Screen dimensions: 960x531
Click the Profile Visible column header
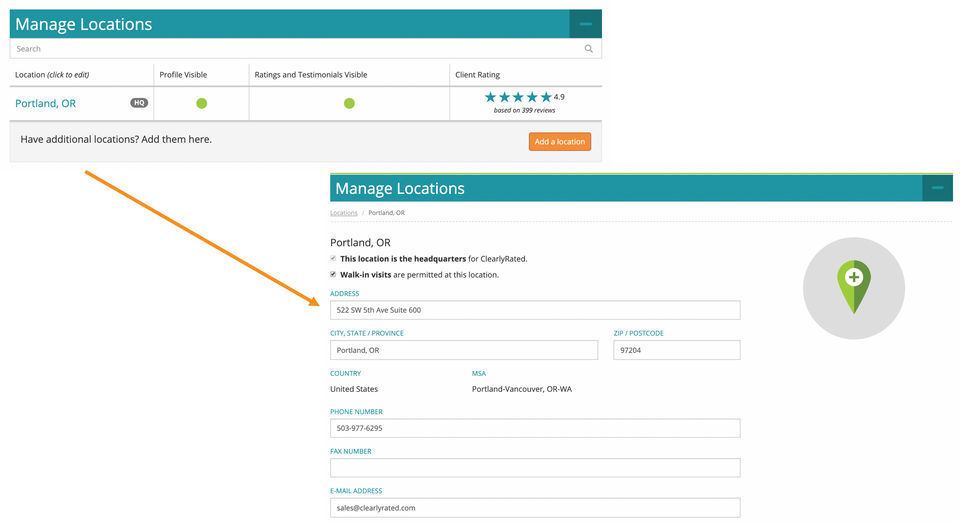[183, 75]
